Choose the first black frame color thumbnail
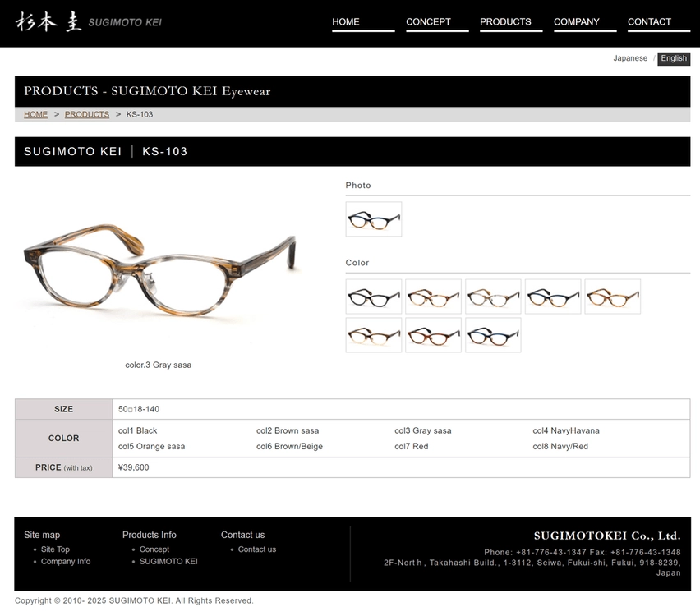The height and width of the screenshot is (616, 700). pyautogui.click(x=374, y=297)
